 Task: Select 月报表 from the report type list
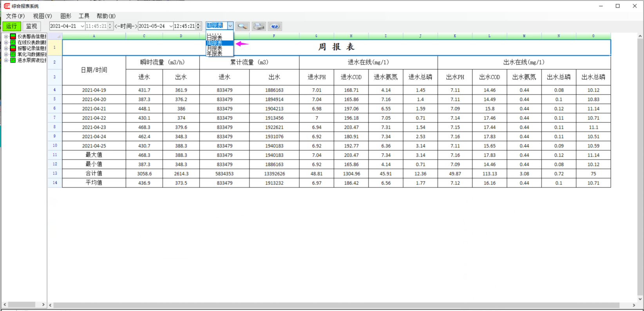pos(215,49)
